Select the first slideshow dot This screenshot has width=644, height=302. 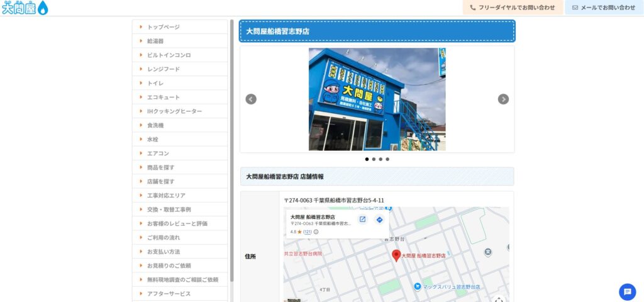click(367, 159)
